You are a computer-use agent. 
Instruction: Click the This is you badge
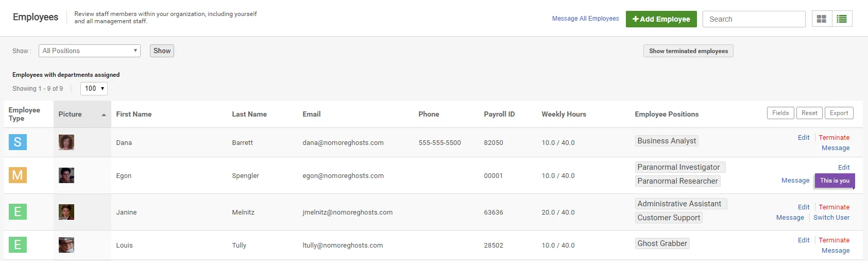(835, 181)
